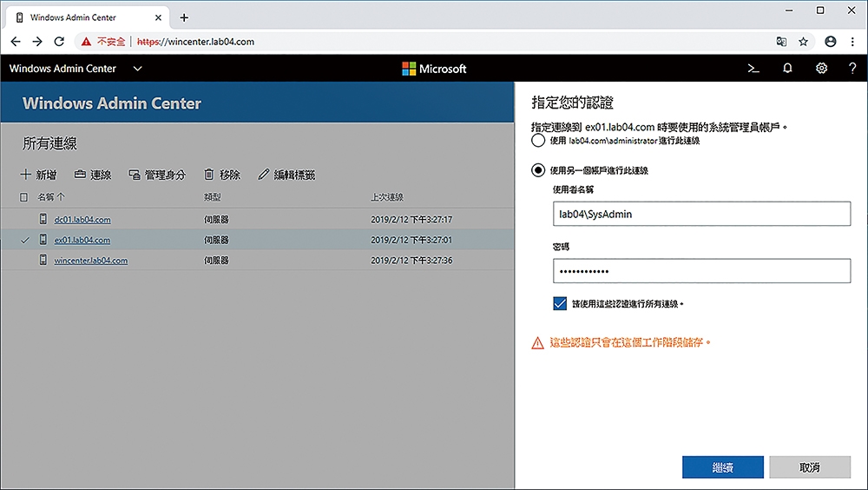Viewport: 868px width, 490px height.
Task: Open the notifications bell
Action: click(x=787, y=68)
